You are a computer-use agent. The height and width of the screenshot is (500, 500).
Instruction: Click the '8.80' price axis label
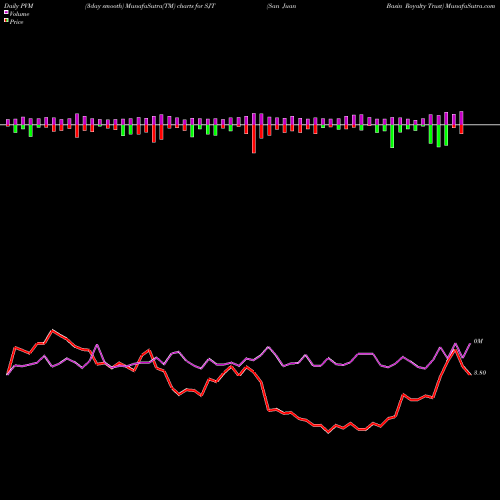pos(480,373)
